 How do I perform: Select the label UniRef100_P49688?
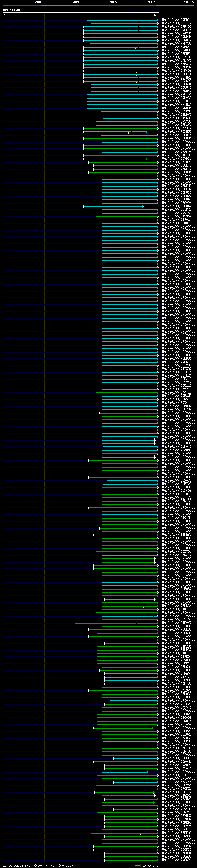177,118
